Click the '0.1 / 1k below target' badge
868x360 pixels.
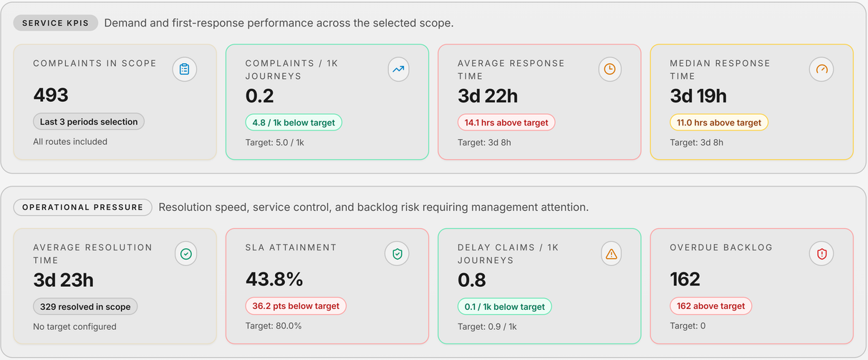505,307
